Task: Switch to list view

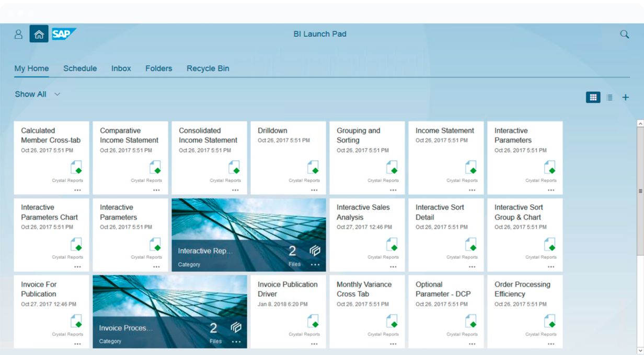Action: (x=609, y=98)
